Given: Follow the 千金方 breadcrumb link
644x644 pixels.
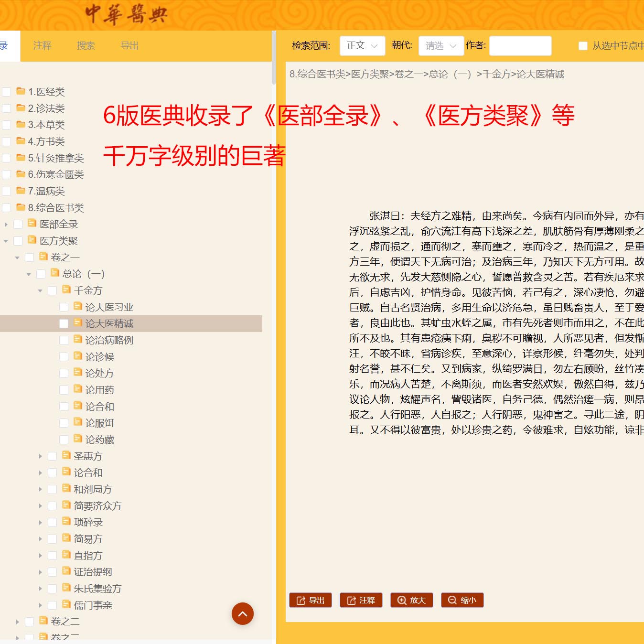Looking at the screenshot, I should 495,75.
